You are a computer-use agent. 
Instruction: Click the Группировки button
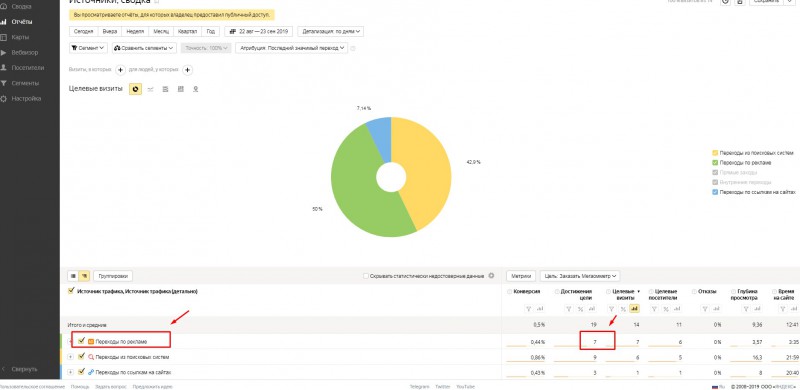click(113, 276)
